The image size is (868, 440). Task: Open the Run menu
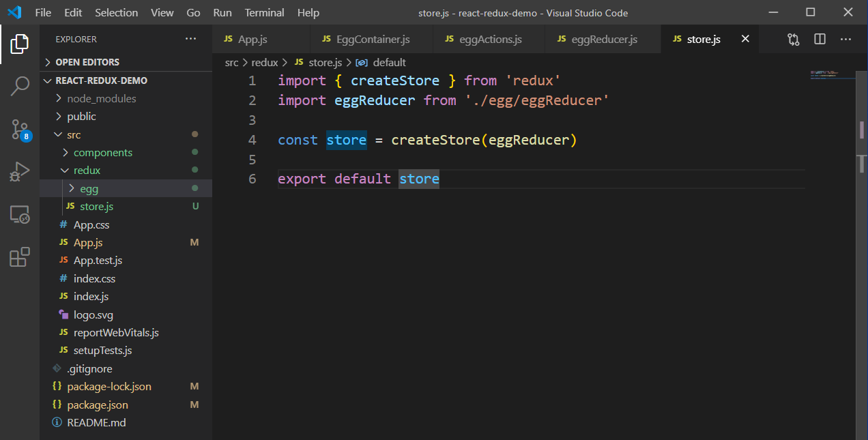click(x=222, y=12)
